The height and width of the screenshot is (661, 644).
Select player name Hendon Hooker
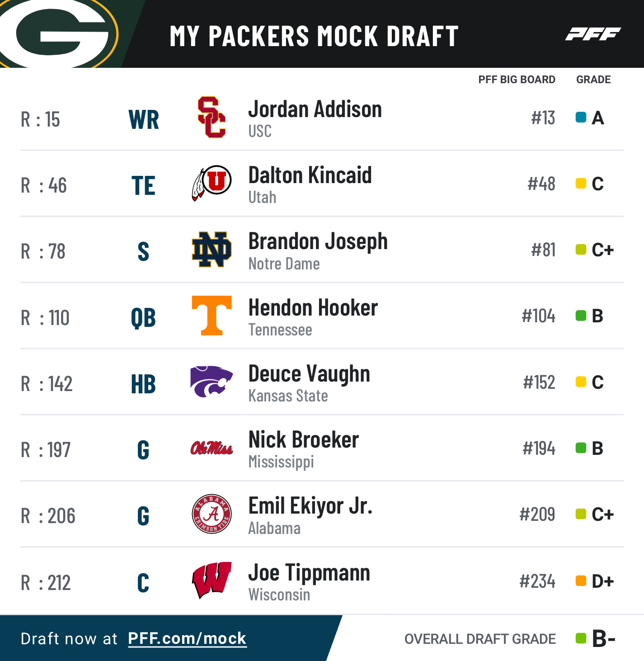pyautogui.click(x=313, y=308)
